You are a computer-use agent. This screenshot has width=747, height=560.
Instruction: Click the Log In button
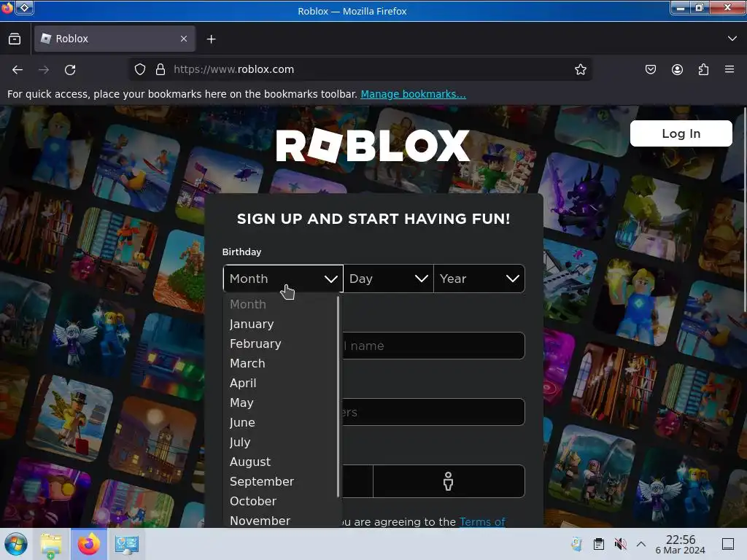click(x=681, y=133)
